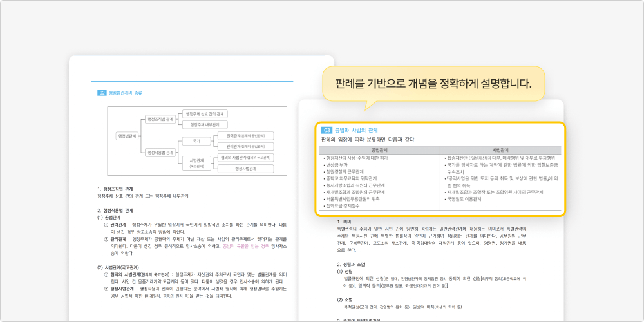Click the 사법관계 table column header
644x322 pixels.
tap(501, 150)
